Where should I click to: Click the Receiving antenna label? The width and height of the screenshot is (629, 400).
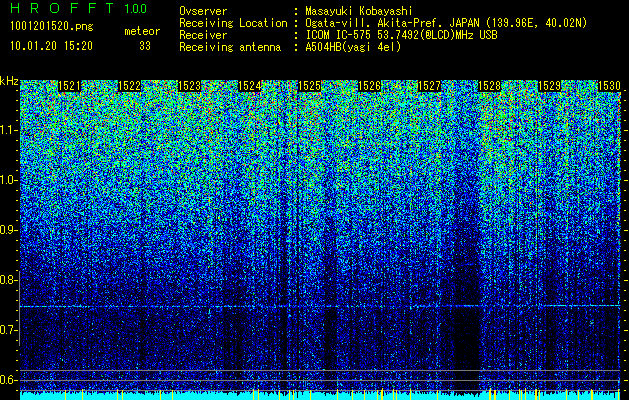[x=230, y=47]
